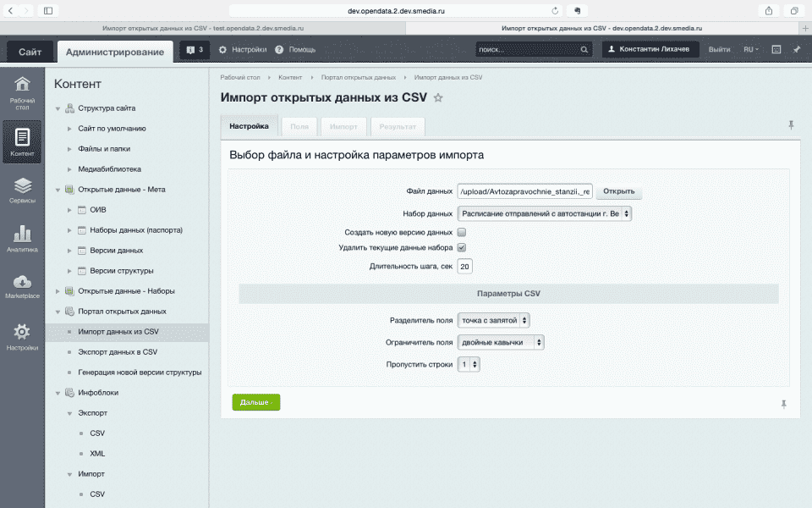Image resolution: width=812 pixels, height=508 pixels.
Task: Open the Пропустить строки dropdown
Action: click(x=469, y=364)
